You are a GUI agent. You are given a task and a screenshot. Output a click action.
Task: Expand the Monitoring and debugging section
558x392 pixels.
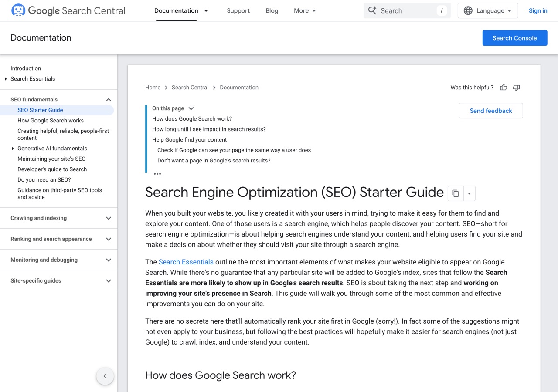coord(109,260)
